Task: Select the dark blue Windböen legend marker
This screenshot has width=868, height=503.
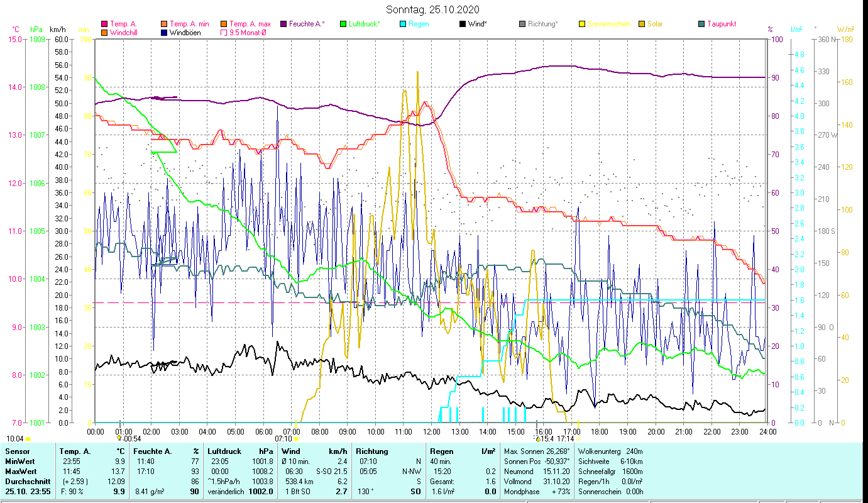Action: coord(165,33)
